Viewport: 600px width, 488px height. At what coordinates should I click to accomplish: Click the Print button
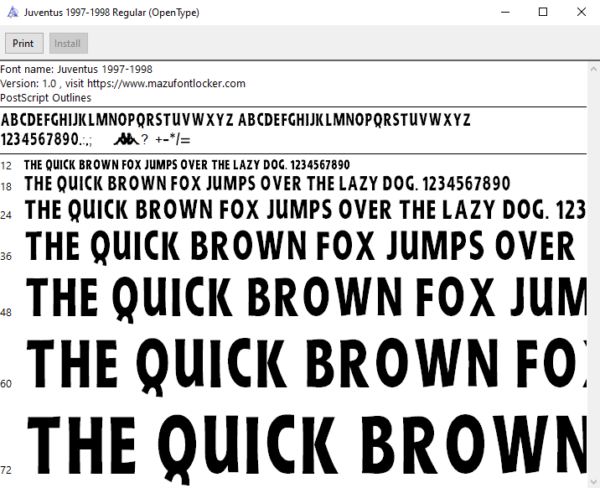(24, 43)
